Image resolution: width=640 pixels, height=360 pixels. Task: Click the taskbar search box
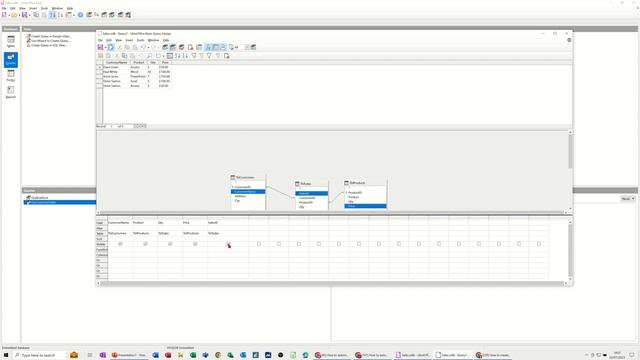click(x=39, y=355)
